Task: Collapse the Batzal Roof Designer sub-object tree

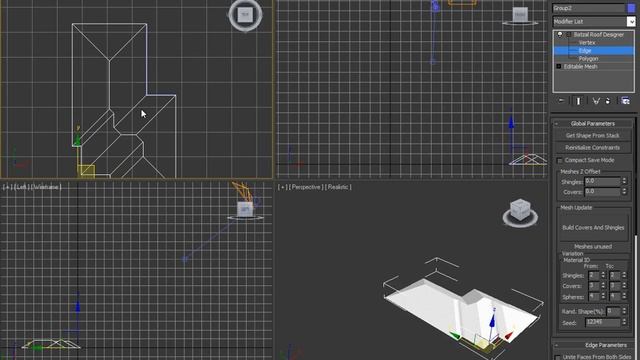Action: coord(569,35)
